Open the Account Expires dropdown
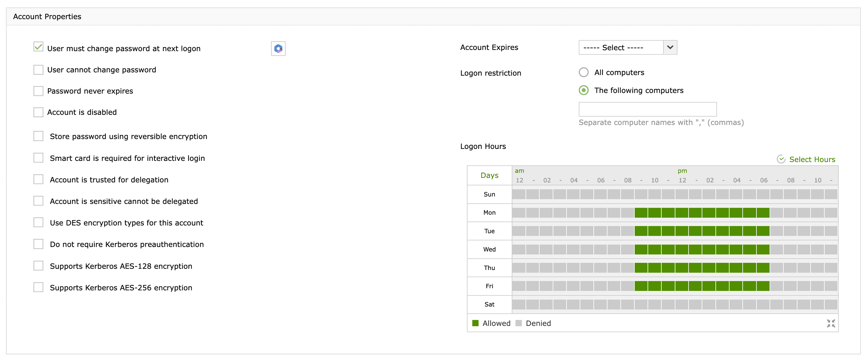This screenshot has width=868, height=360. point(628,48)
